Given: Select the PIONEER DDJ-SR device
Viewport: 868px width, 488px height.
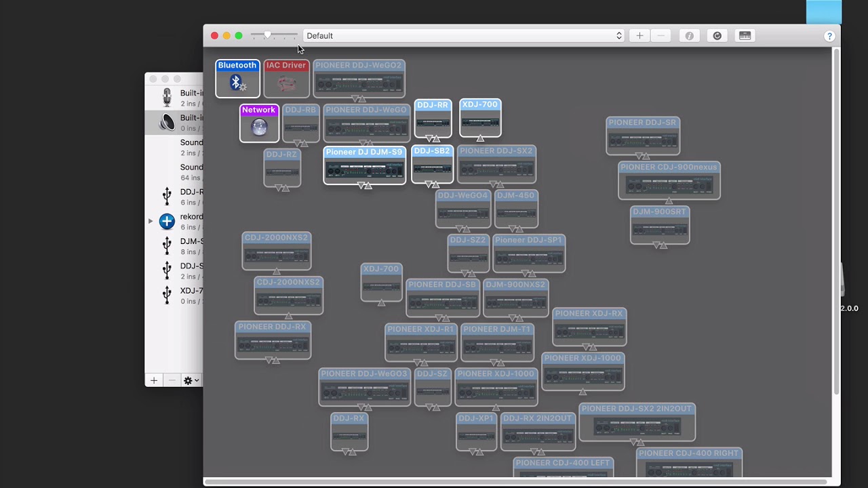Looking at the screenshot, I should [x=643, y=136].
